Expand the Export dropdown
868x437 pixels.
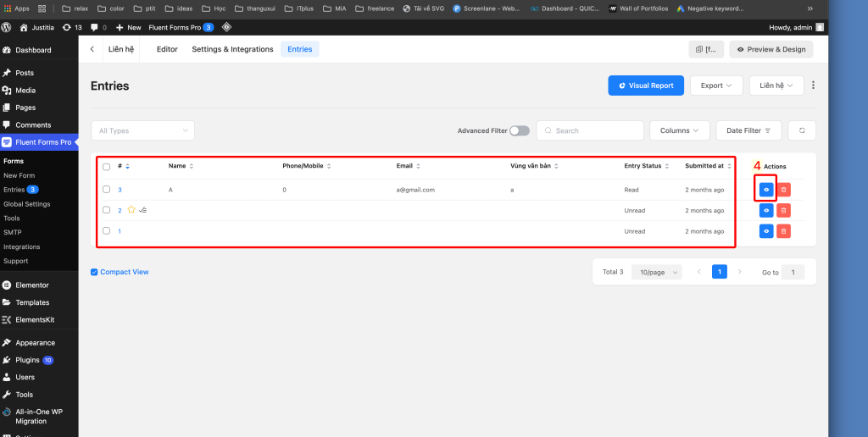(716, 86)
